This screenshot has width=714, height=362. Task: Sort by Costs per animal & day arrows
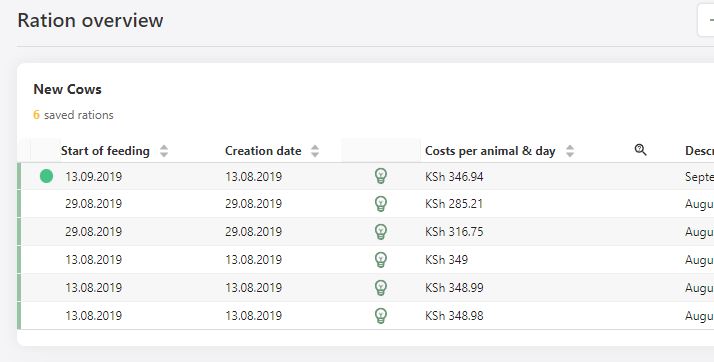tap(570, 151)
